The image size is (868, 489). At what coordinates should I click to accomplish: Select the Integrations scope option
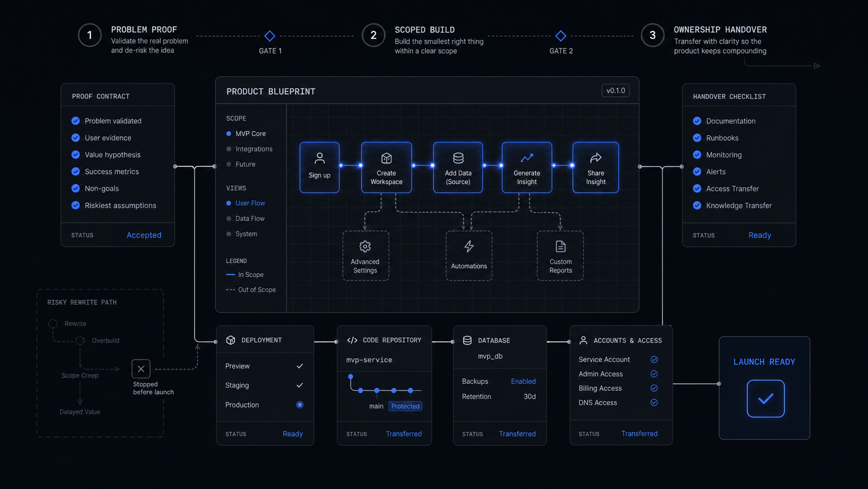[249, 149]
